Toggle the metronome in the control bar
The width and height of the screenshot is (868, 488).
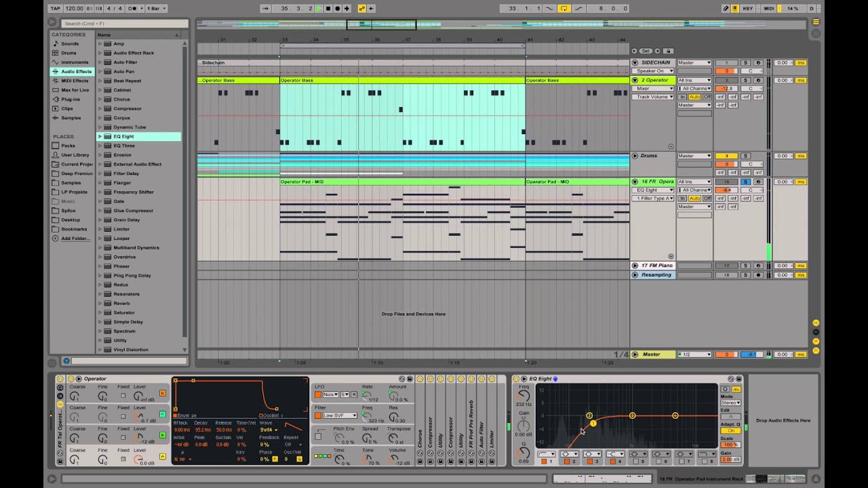[133, 8]
